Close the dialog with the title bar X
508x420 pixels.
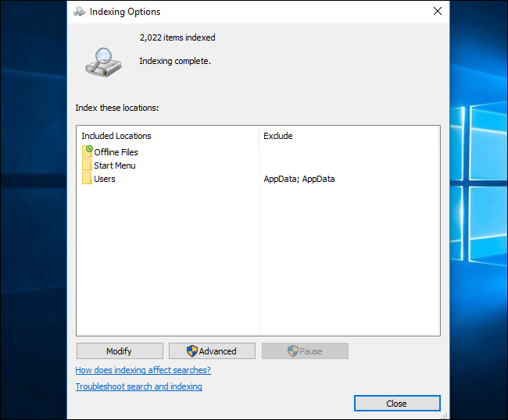[438, 12]
